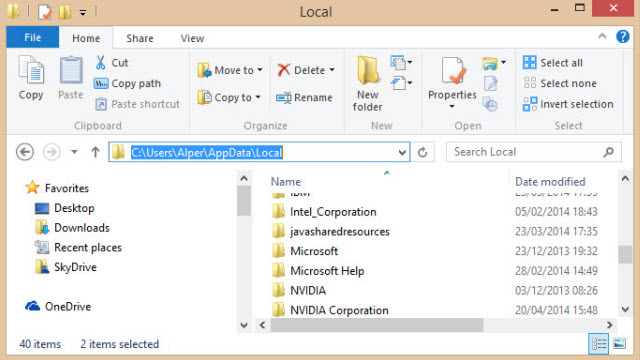Open Customize Quick Access Toolbar dropdown

(83, 13)
